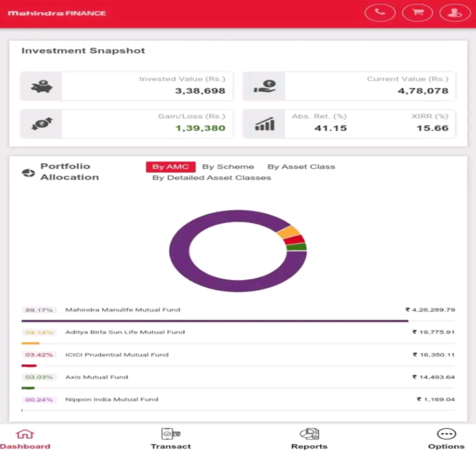Image resolution: width=476 pixels, height=456 pixels.
Task: Click Axis Mutual Fund green progress bar
Action: click(x=28, y=388)
